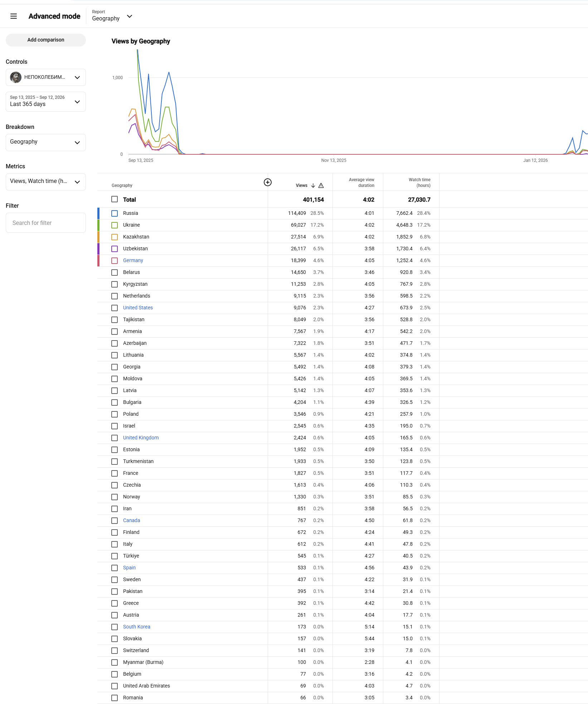Click the total views value 401,154
Image resolution: width=588 pixels, height=704 pixels.
313,199
